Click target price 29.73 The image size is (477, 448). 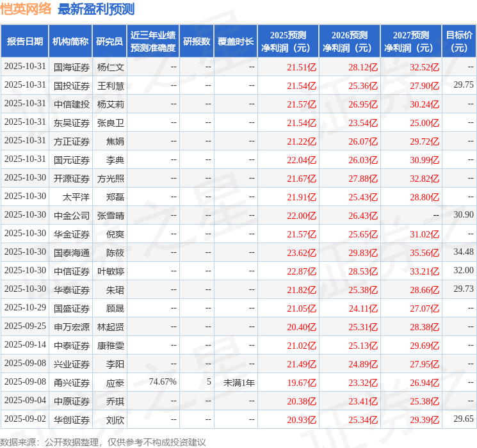464,289
